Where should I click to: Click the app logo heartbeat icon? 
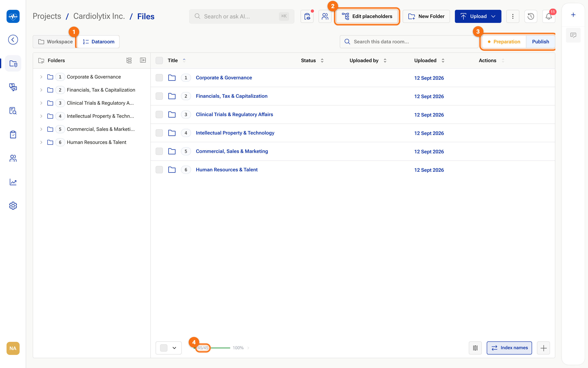(13, 16)
